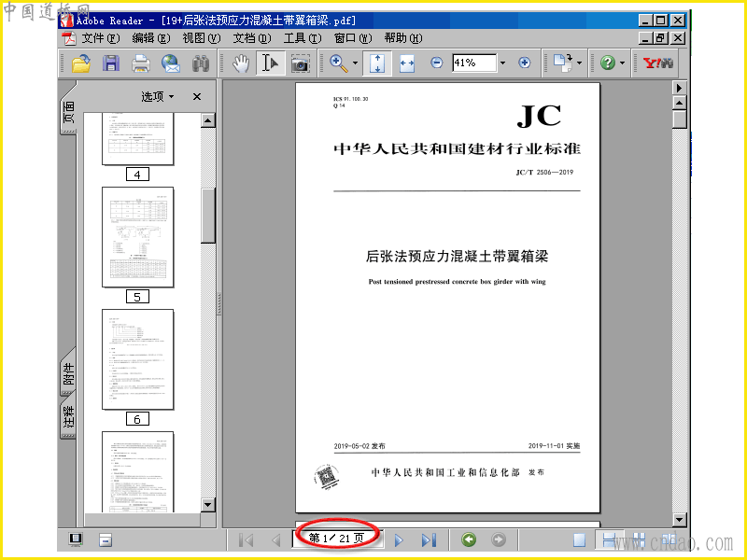Switch to Continuous Facing layout
The width and height of the screenshot is (747, 560).
tap(639, 539)
